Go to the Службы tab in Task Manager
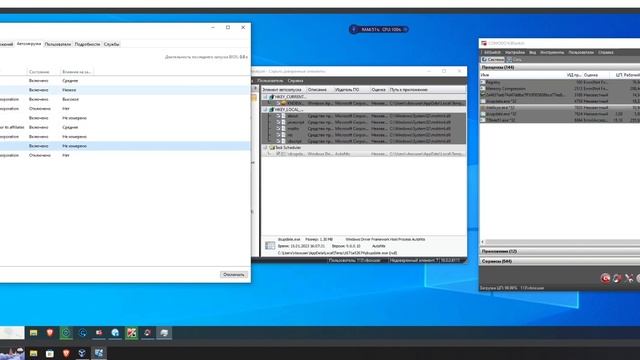Image resolution: width=640 pixels, height=360 pixels. tap(111, 44)
